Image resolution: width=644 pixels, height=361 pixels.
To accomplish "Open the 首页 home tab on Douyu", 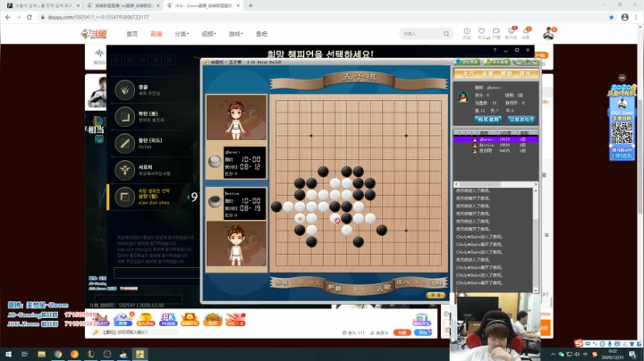I will [x=131, y=34].
